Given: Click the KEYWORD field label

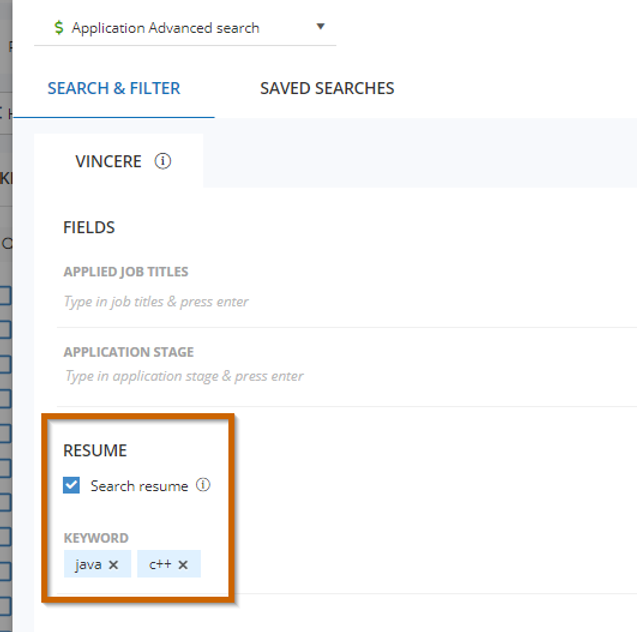Looking at the screenshot, I should coord(96,538).
